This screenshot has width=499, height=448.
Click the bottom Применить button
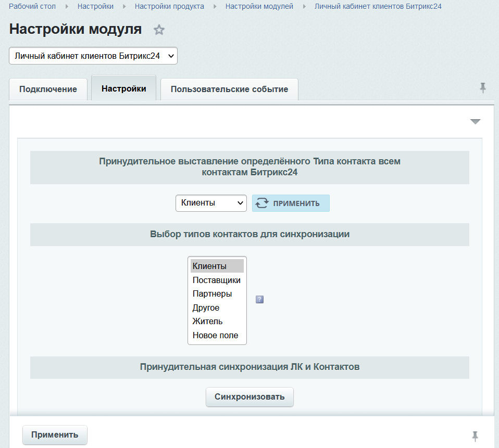[x=55, y=435]
